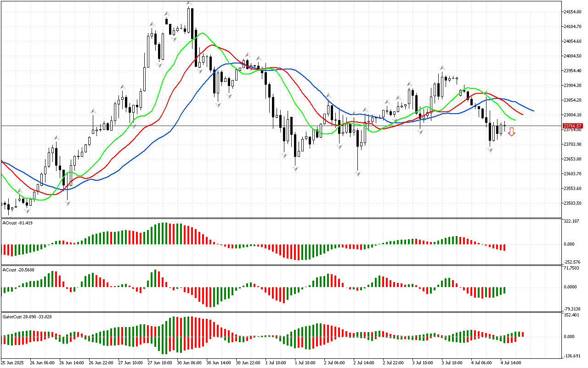This screenshot has height=368, width=588.
Task: Select the ACcust -20.5608 indicator label
Action: 18,270
